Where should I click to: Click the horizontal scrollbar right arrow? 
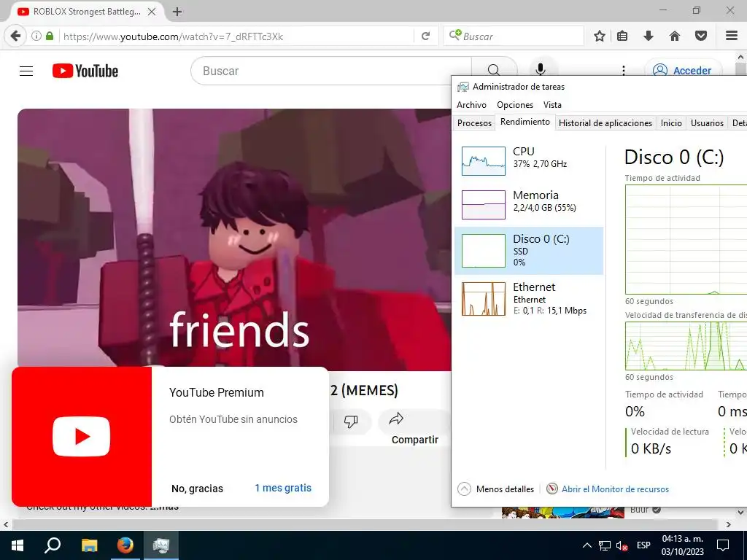[x=729, y=524]
